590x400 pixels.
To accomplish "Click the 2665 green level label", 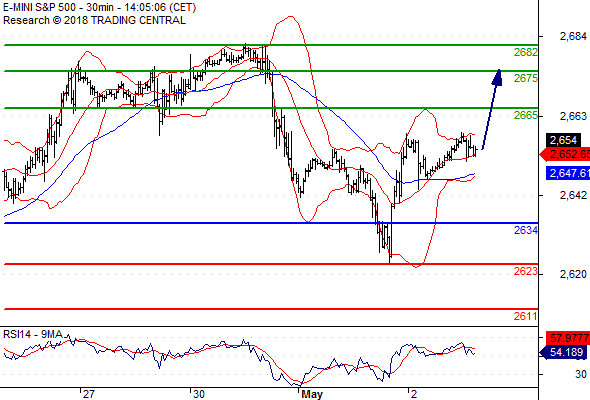I will tap(526, 115).
